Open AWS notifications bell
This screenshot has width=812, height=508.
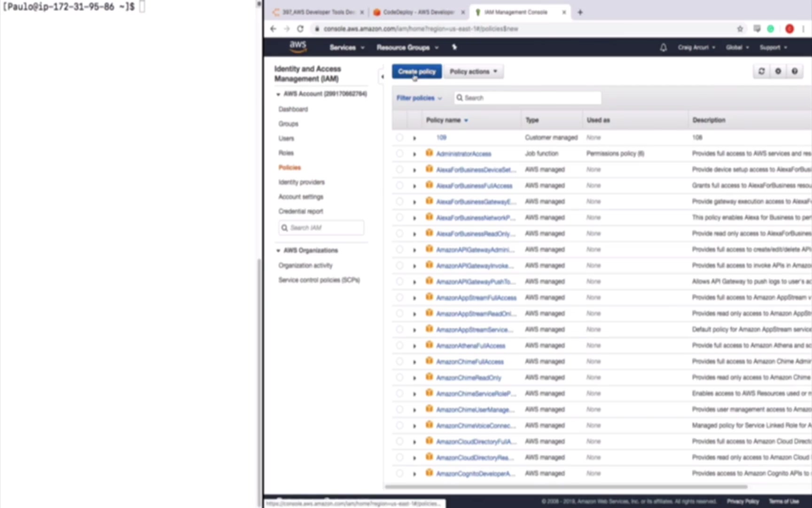[663, 47]
